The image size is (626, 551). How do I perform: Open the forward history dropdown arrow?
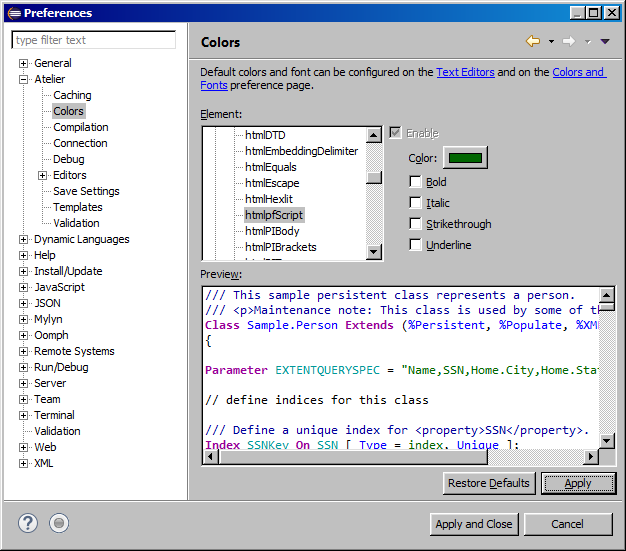click(588, 41)
